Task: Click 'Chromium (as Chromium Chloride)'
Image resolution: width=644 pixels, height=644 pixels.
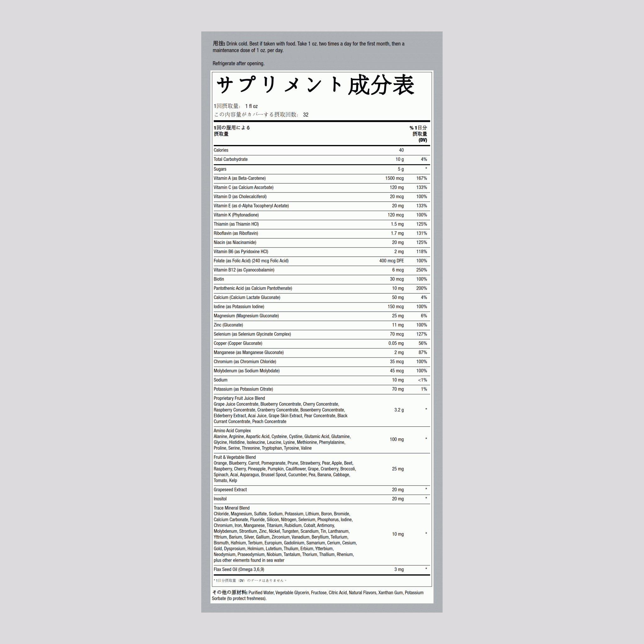Action: (245, 362)
